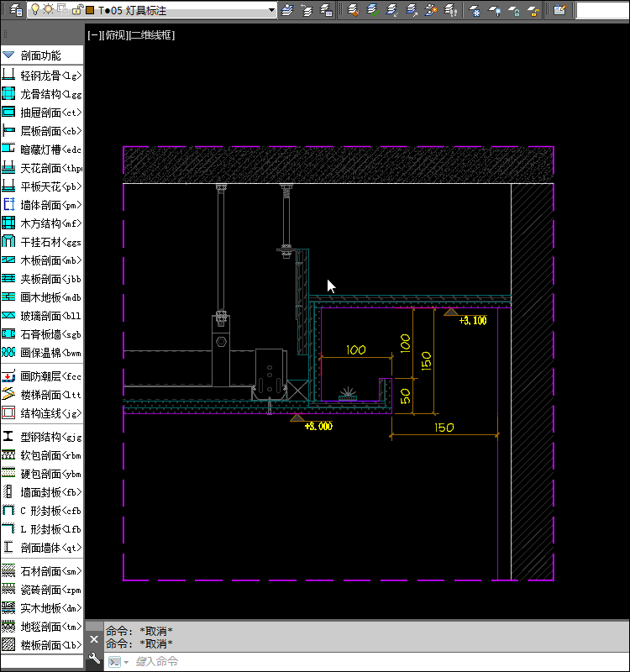The image size is (630, 672).
Task: Click the Layer Off bulb icon
Action: pyautogui.click(x=495, y=10)
